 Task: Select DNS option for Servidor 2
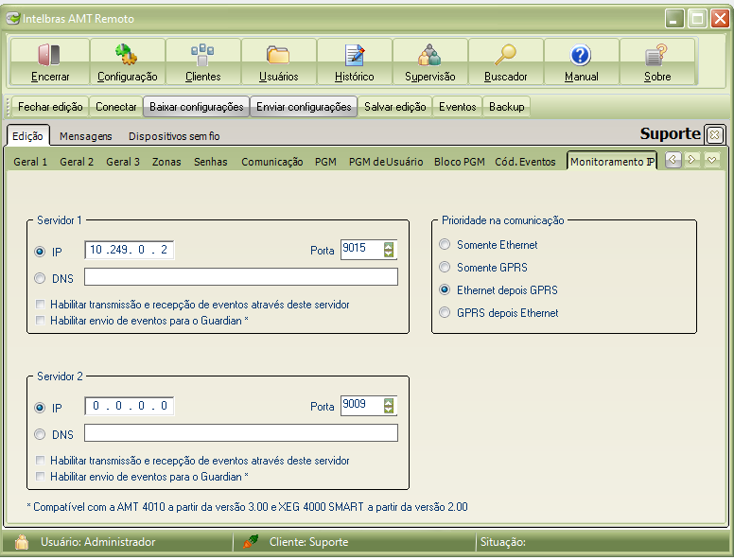pyautogui.click(x=40, y=434)
